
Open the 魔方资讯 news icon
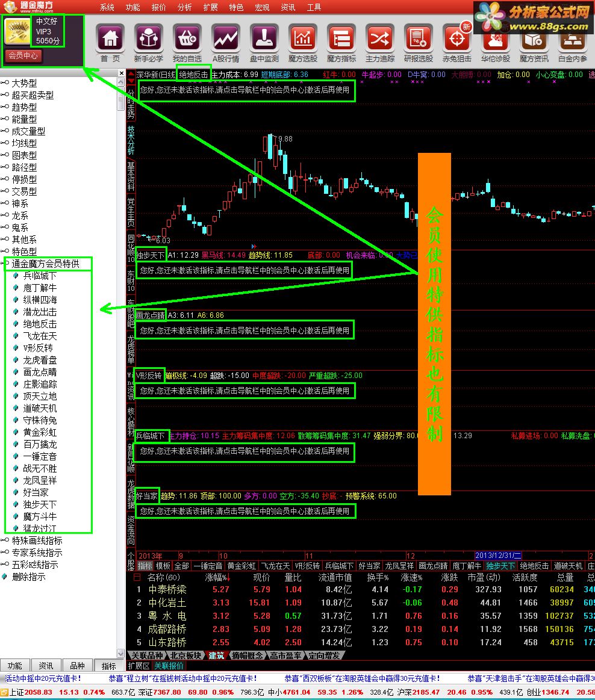tap(534, 44)
